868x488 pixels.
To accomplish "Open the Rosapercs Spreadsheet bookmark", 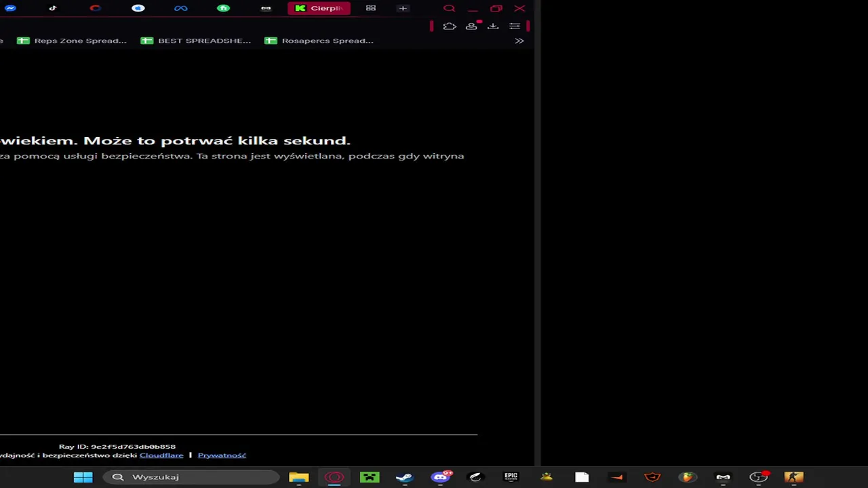I will (319, 41).
